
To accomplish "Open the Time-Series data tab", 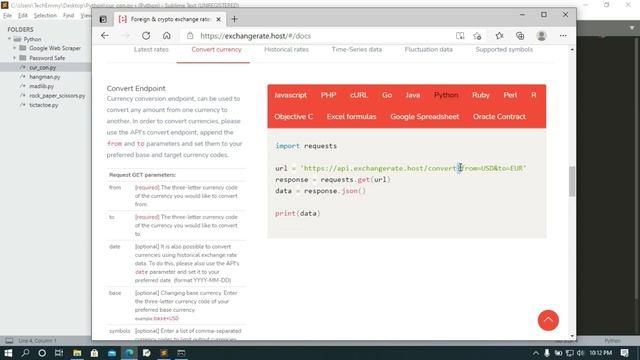I will tap(357, 49).
